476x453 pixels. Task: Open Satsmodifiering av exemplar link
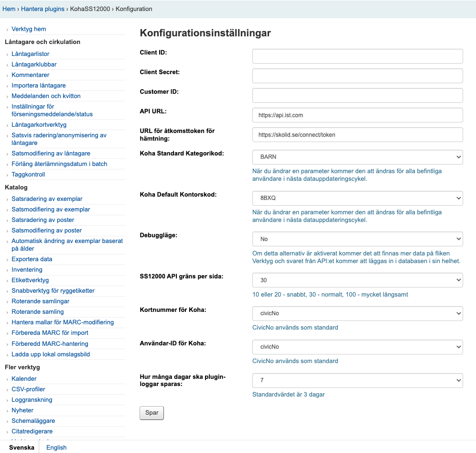click(51, 210)
